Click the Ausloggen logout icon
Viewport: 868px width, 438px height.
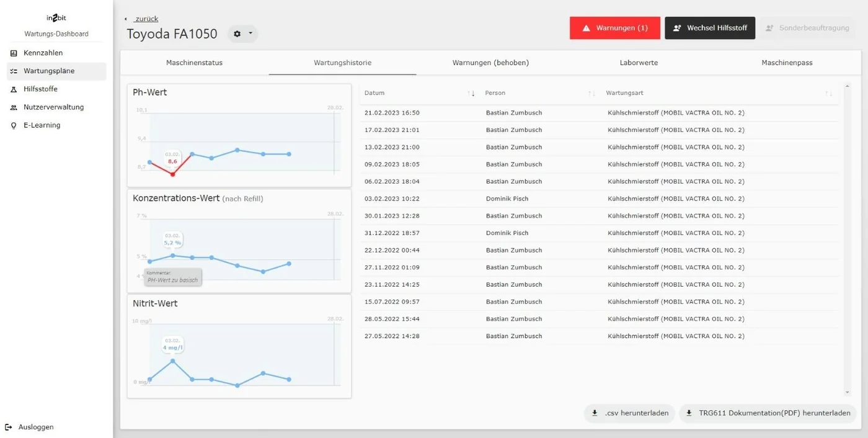pos(9,427)
